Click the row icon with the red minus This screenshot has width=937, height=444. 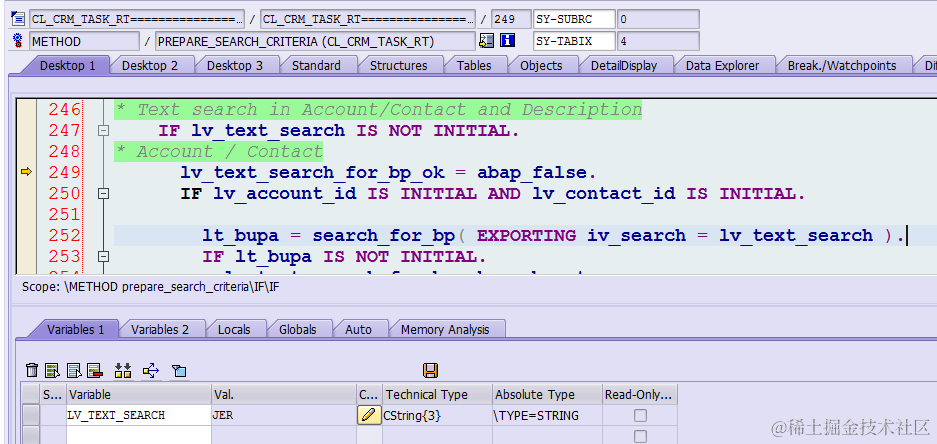click(x=95, y=370)
